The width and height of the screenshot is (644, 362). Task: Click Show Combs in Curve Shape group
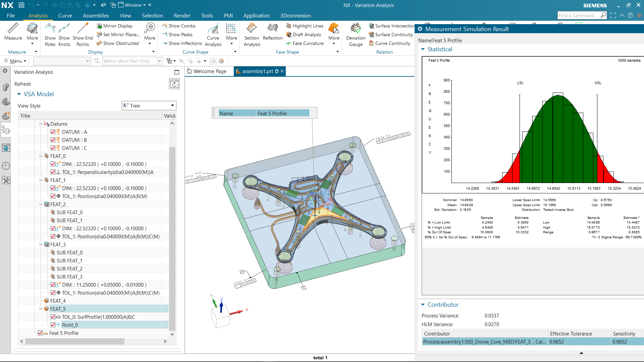point(179,26)
